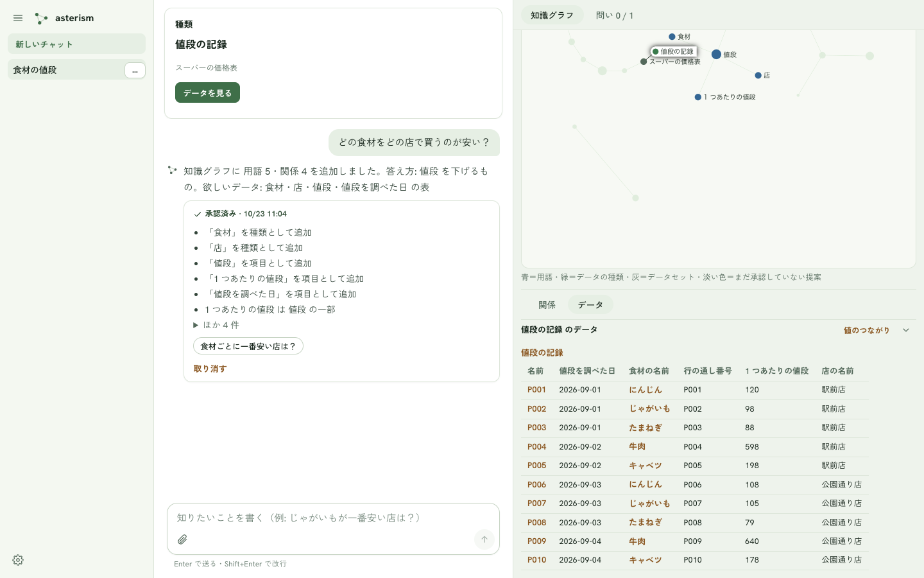The height and width of the screenshot is (578, 924).
Task: Select the 1つあたりの値段 graph node
Action: [x=697, y=97]
